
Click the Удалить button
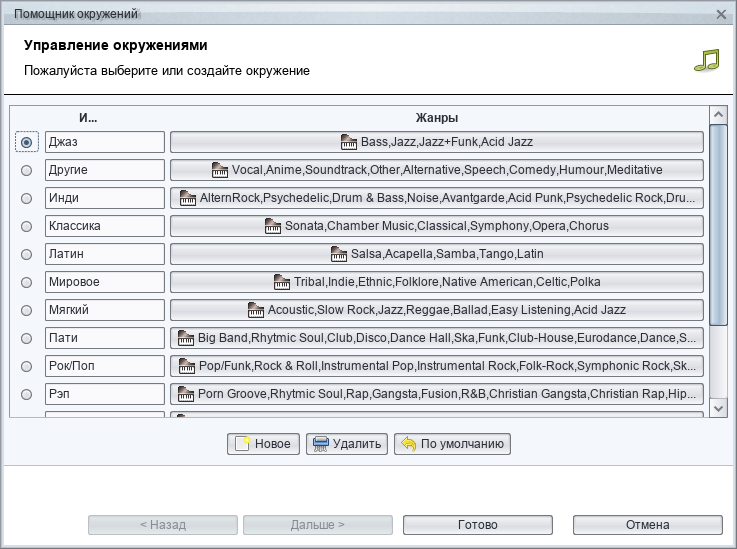(347, 444)
